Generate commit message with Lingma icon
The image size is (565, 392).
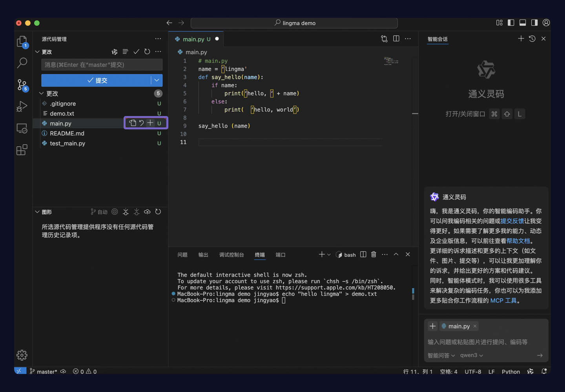(115, 52)
